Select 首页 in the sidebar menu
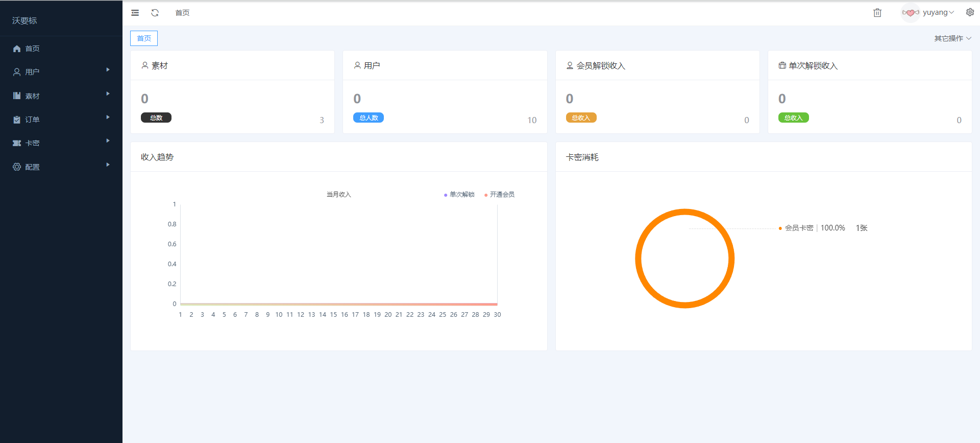980x443 pixels. click(x=61, y=49)
